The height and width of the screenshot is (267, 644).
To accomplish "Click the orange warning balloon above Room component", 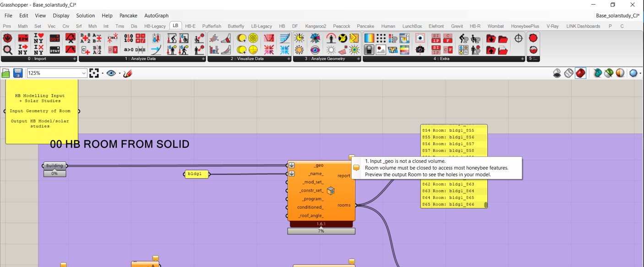I will 352,157.
